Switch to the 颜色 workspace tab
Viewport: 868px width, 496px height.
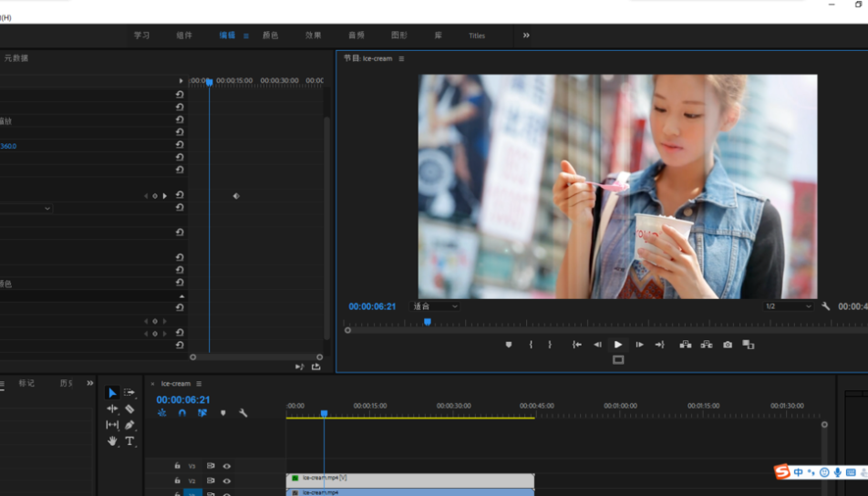pyautogui.click(x=270, y=36)
